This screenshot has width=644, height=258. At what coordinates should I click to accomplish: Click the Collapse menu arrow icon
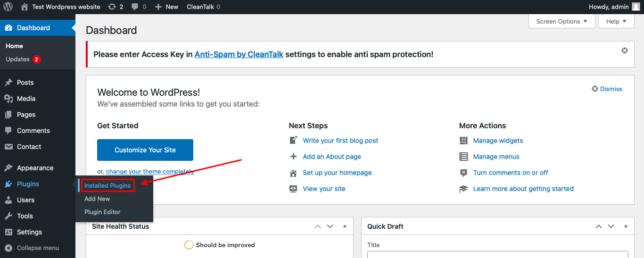click(8, 248)
